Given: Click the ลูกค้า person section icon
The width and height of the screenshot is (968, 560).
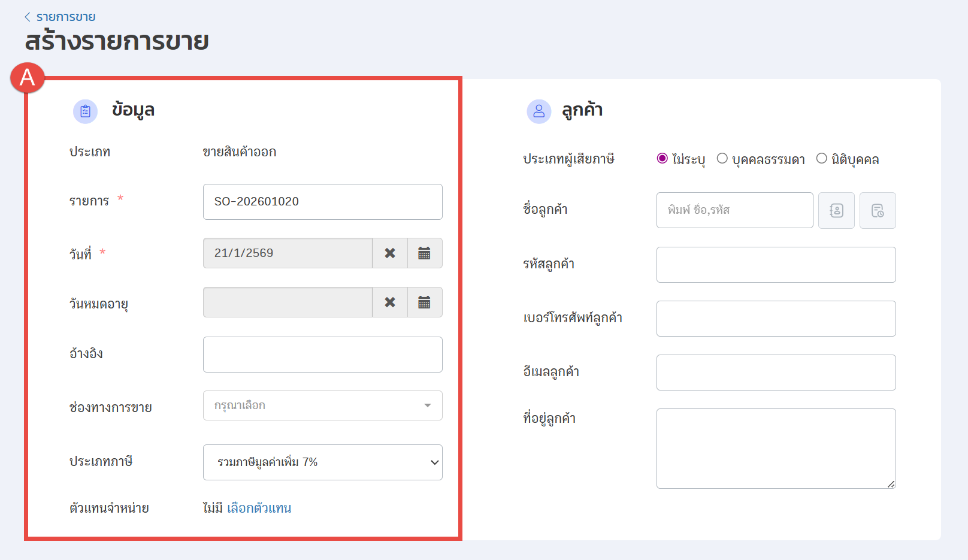Looking at the screenshot, I should pyautogui.click(x=539, y=111).
